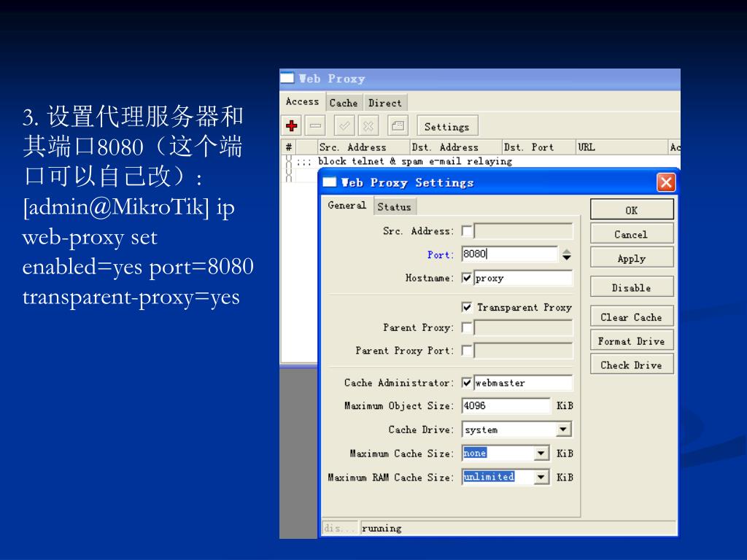Click the URL column header
Image resolution: width=747 pixels, height=560 pixels.
click(x=622, y=147)
